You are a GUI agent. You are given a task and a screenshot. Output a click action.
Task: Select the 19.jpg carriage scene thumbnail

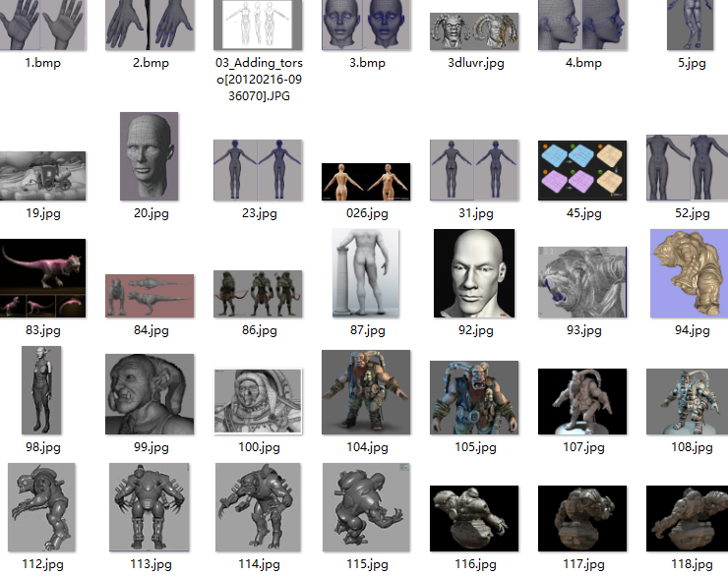[42, 176]
